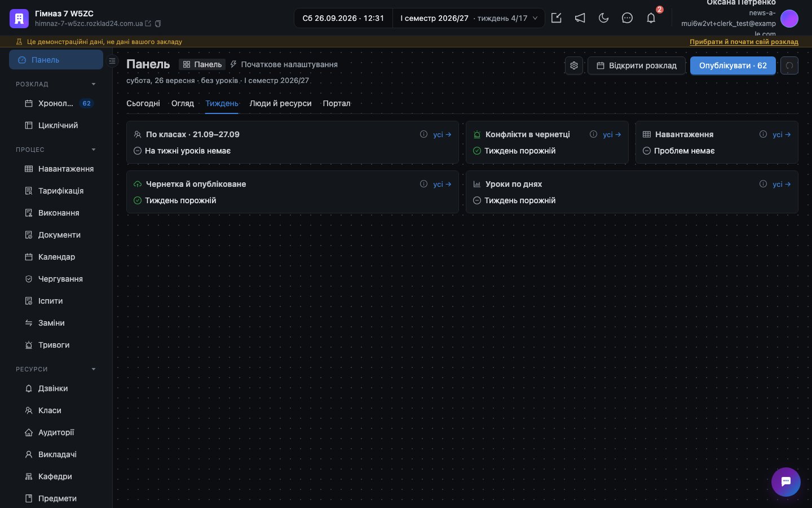Open усі link in Конфлікти в чернетці card
The height and width of the screenshot is (508, 812).
click(x=612, y=134)
